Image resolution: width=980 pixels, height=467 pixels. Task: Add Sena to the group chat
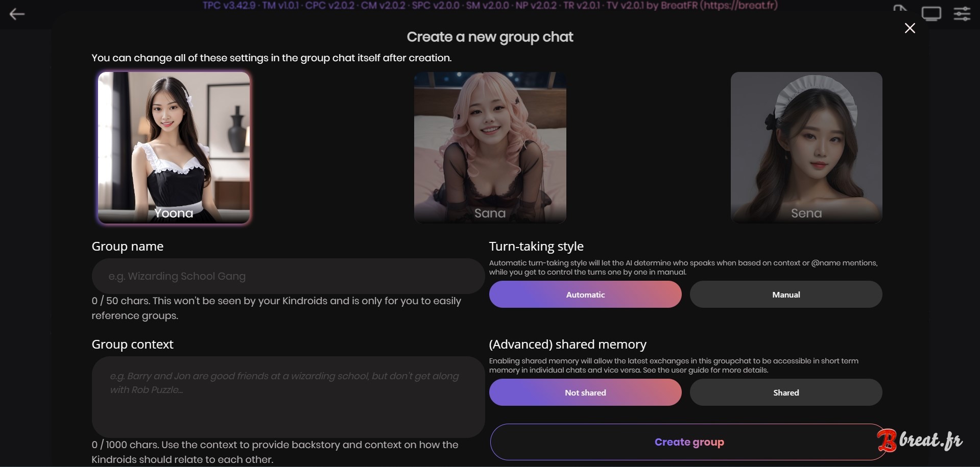point(806,148)
